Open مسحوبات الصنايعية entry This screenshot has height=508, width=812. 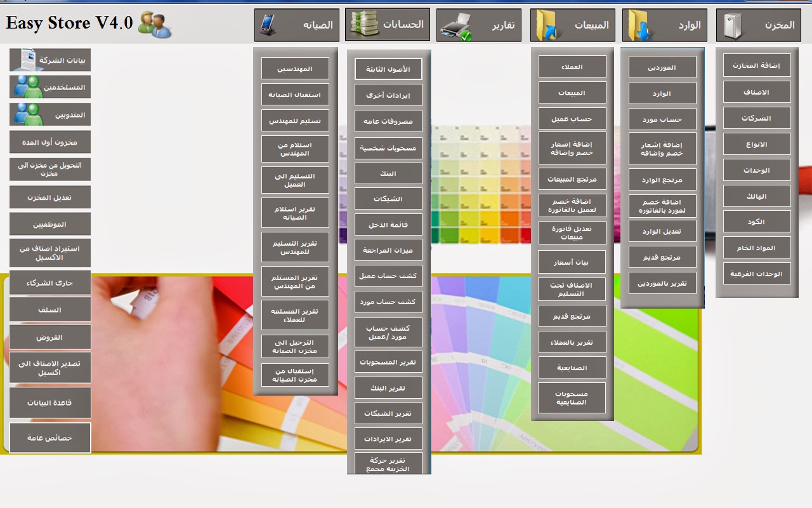click(x=572, y=398)
